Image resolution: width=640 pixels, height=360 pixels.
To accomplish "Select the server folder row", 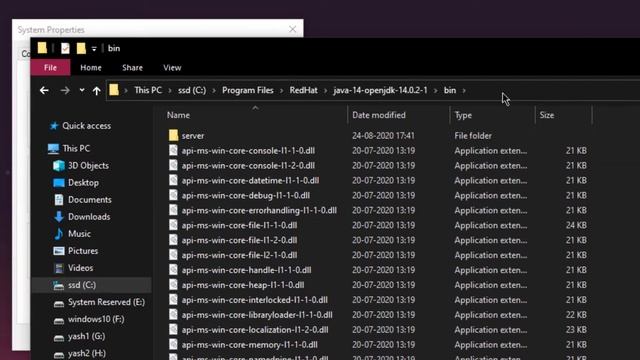I will (378, 136).
